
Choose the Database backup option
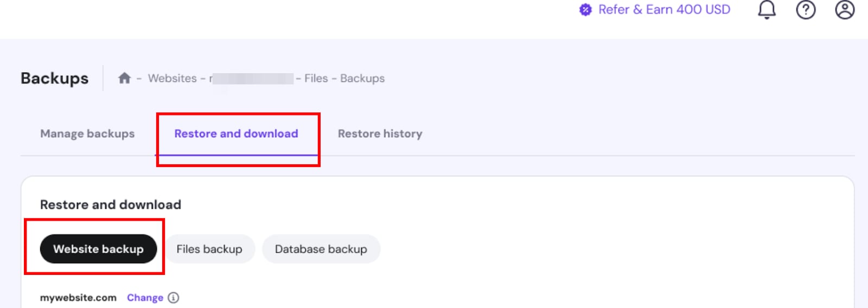pyautogui.click(x=321, y=249)
